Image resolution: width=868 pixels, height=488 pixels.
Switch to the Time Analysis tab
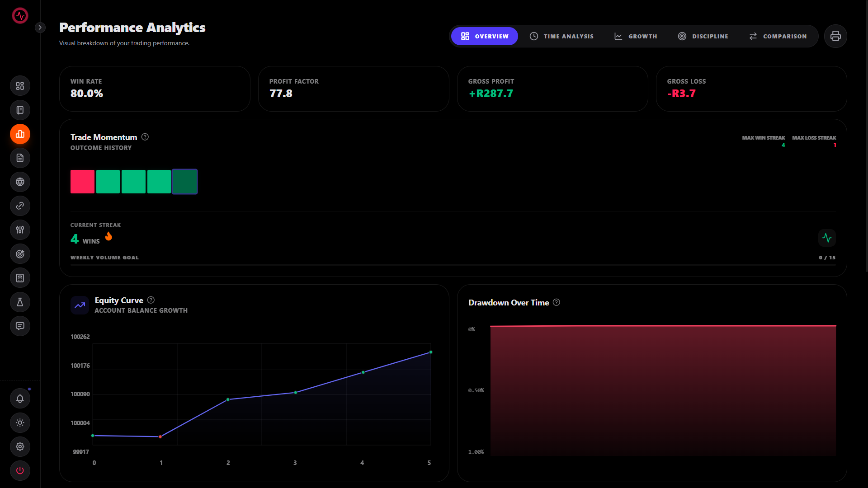coord(561,36)
